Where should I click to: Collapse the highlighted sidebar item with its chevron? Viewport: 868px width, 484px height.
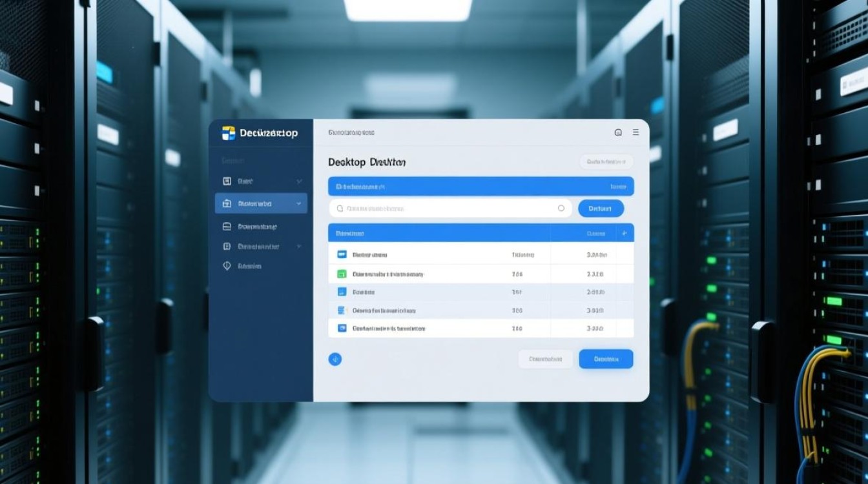(298, 203)
